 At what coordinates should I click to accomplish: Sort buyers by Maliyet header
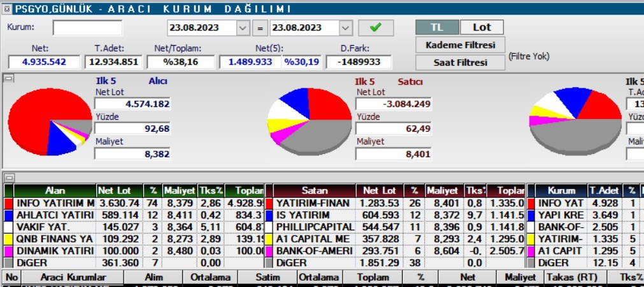coord(180,191)
